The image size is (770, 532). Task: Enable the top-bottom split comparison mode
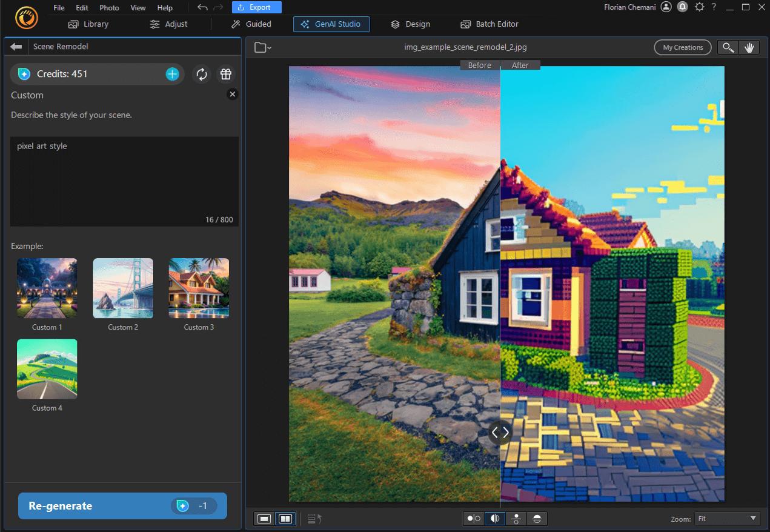(x=516, y=519)
